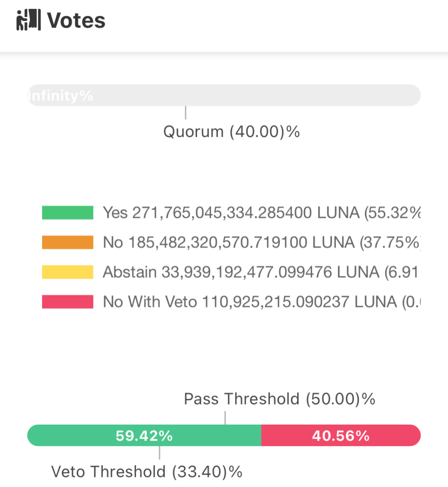Select the red No With Veto legend swatch
This screenshot has width=448, height=487.
67,302
